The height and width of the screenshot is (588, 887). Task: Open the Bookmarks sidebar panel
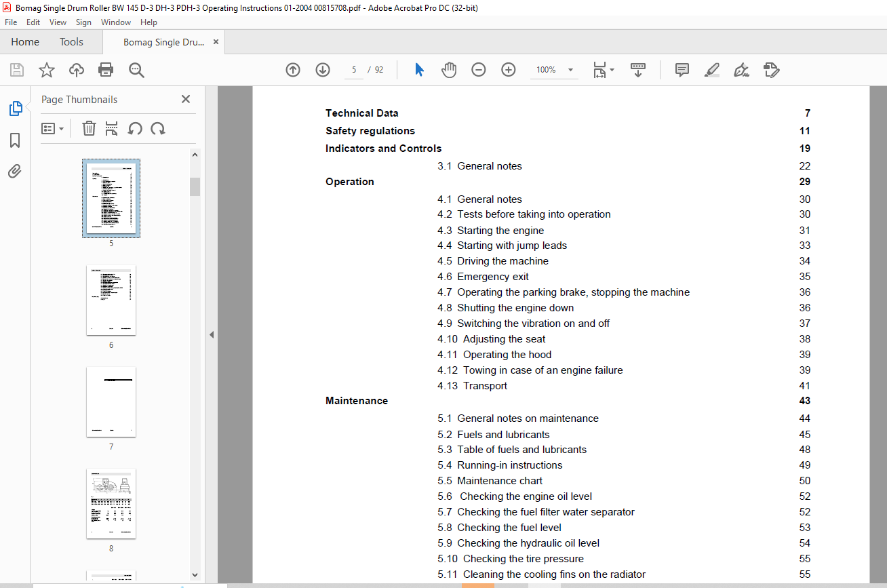click(x=15, y=140)
